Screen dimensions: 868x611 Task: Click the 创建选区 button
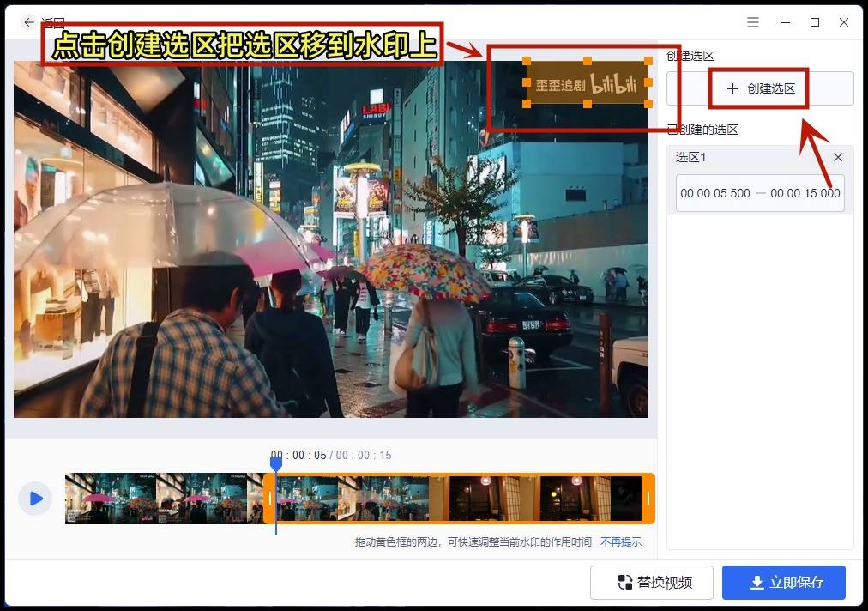[760, 88]
